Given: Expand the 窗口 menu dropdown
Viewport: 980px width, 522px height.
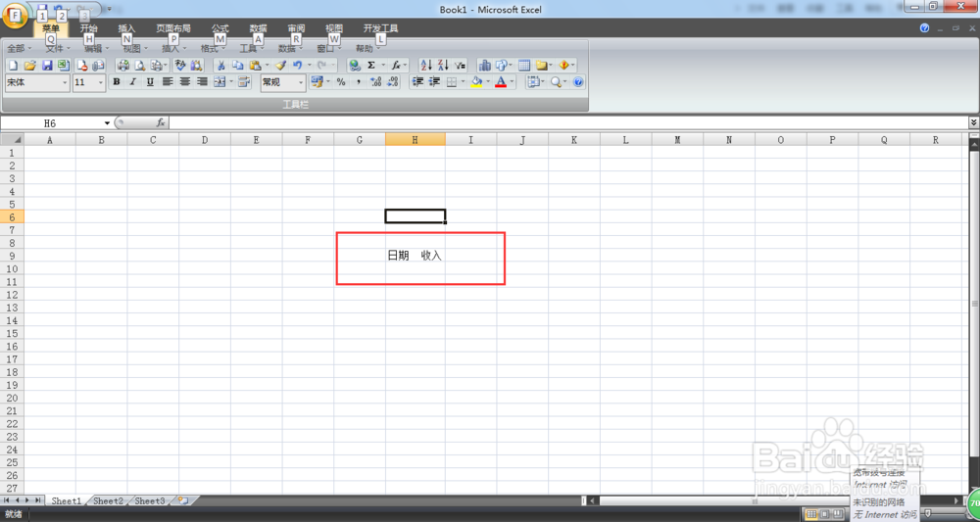Looking at the screenshot, I should click(x=328, y=48).
